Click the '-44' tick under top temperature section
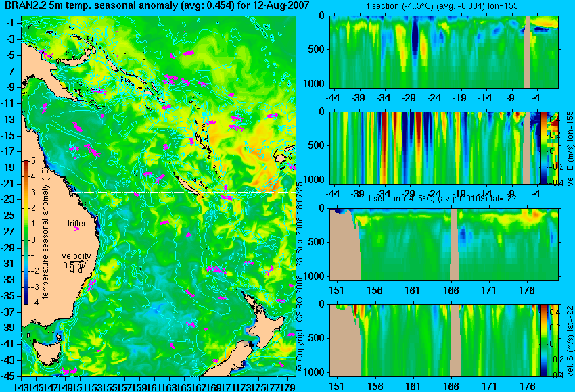Viewport: 575px width, 392px height. tap(333, 98)
